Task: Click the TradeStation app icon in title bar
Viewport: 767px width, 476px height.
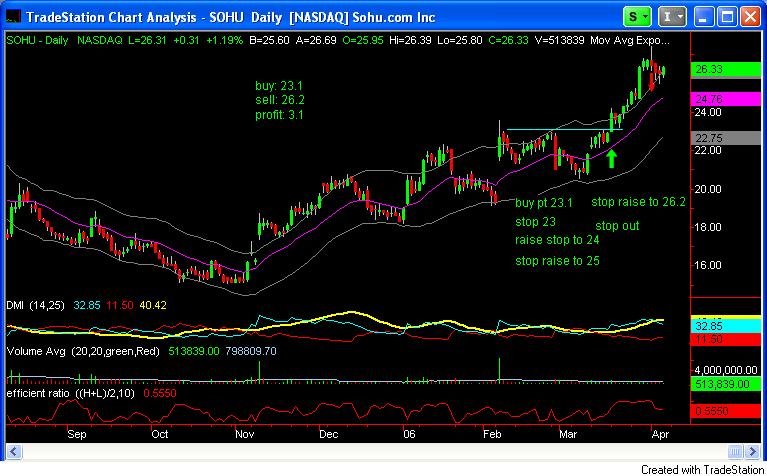Action: 13,18
